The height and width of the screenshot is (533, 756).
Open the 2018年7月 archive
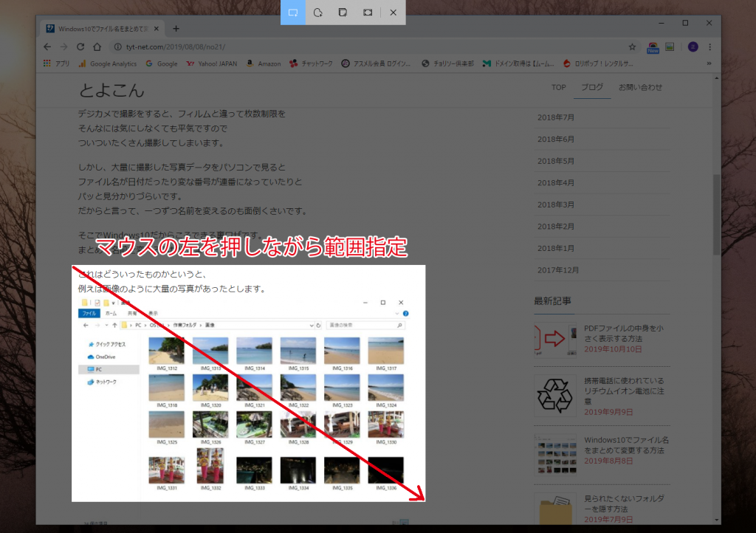click(x=555, y=117)
